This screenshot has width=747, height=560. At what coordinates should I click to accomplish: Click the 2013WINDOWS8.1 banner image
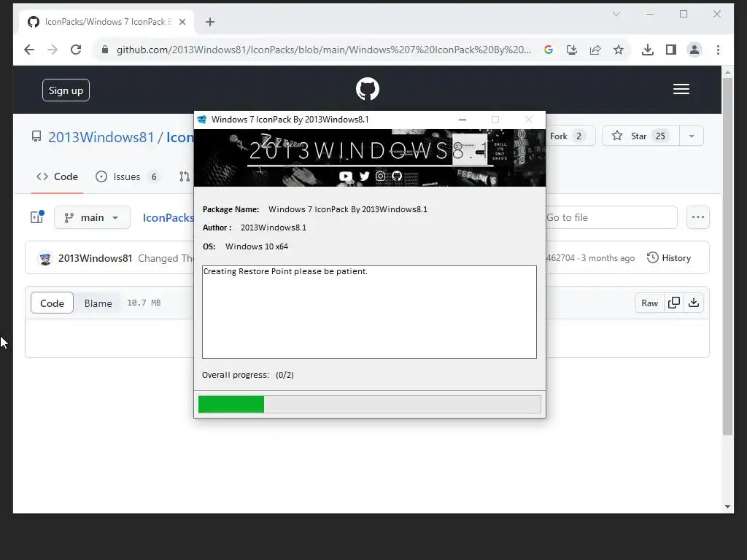[370, 157]
